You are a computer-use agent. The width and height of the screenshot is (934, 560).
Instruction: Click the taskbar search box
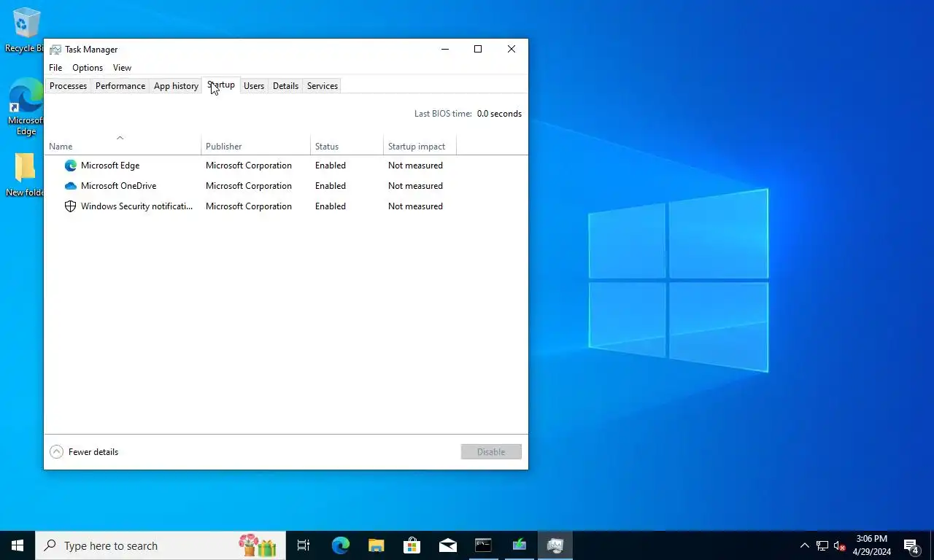pyautogui.click(x=161, y=545)
